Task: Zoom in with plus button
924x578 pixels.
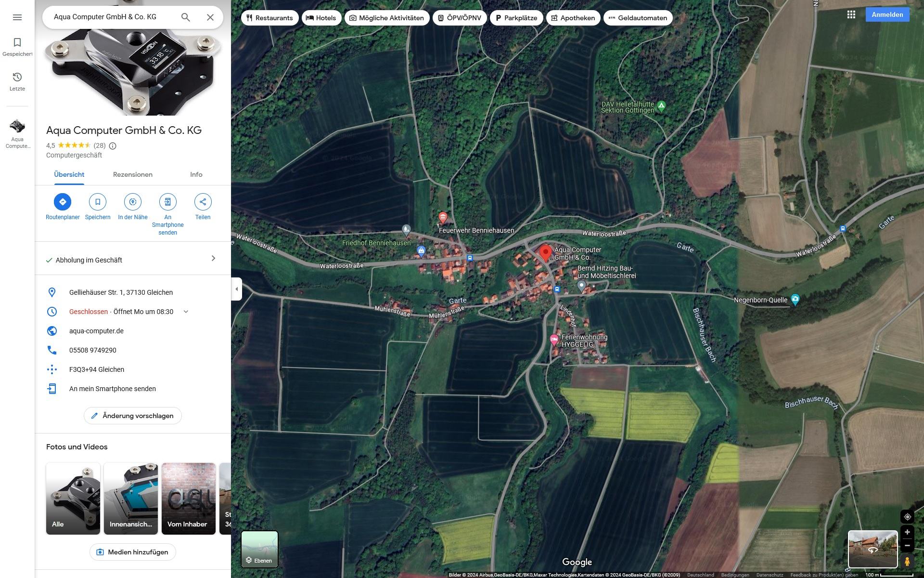Action: point(907,532)
